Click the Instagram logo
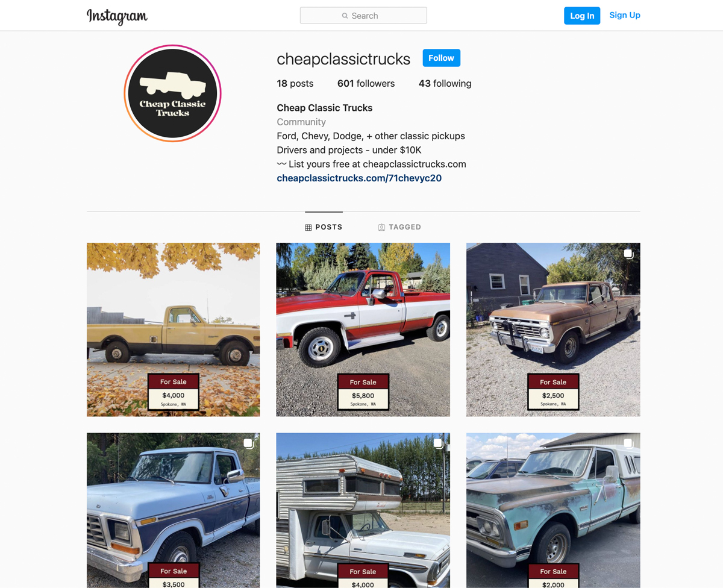This screenshot has height=588, width=723. [117, 16]
